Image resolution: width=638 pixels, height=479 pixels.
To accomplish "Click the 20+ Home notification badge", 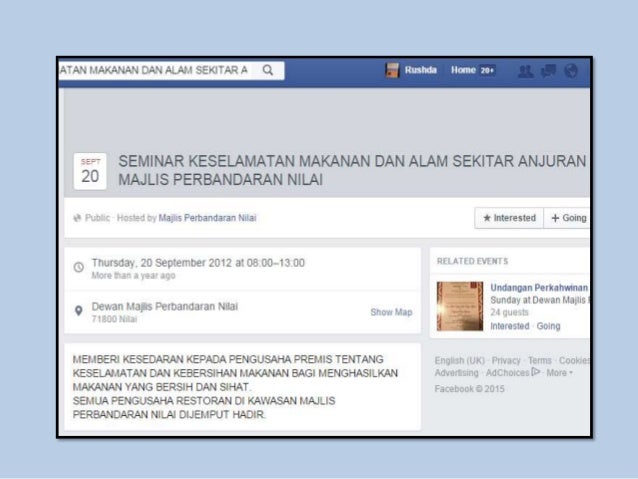I will click(x=487, y=70).
